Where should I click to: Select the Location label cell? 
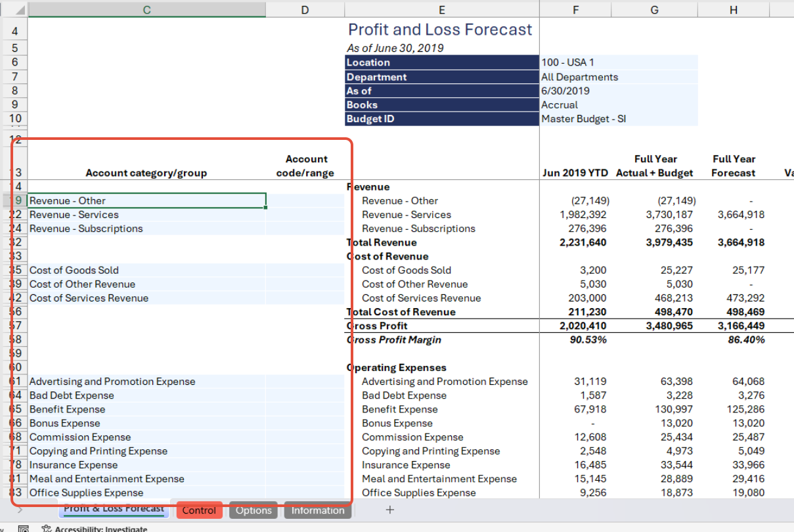click(x=442, y=62)
